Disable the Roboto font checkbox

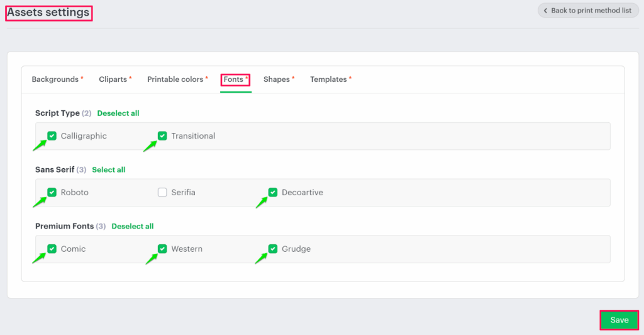click(52, 192)
